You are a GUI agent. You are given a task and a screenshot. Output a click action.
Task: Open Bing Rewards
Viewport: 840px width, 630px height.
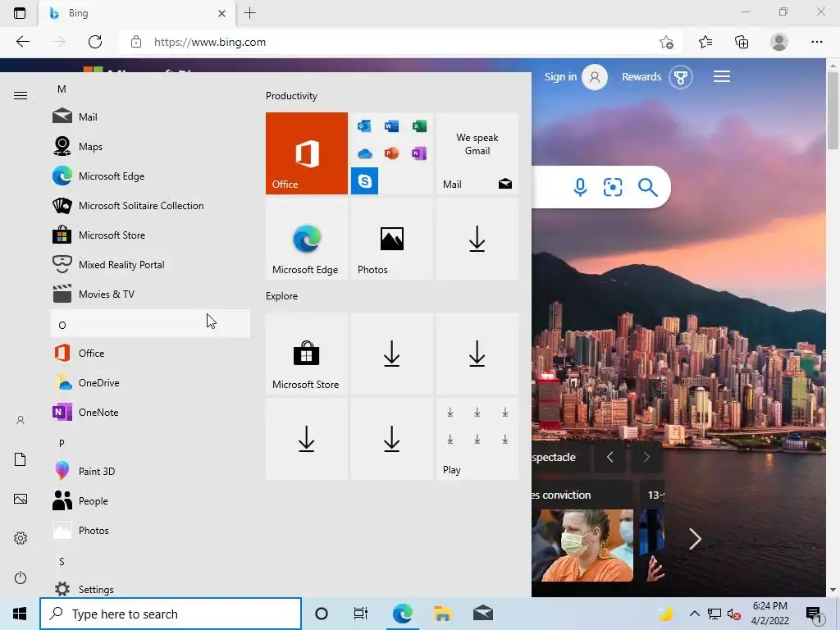point(657,77)
